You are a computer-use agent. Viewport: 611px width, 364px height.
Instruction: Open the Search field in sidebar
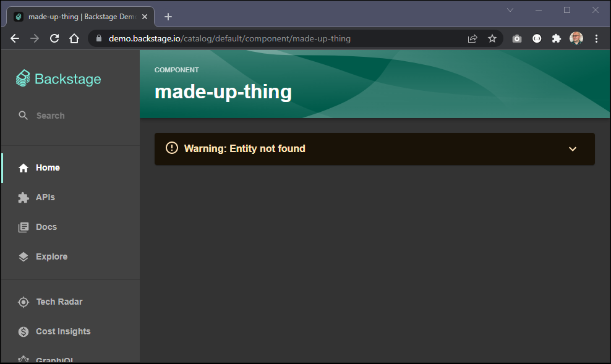(70, 116)
